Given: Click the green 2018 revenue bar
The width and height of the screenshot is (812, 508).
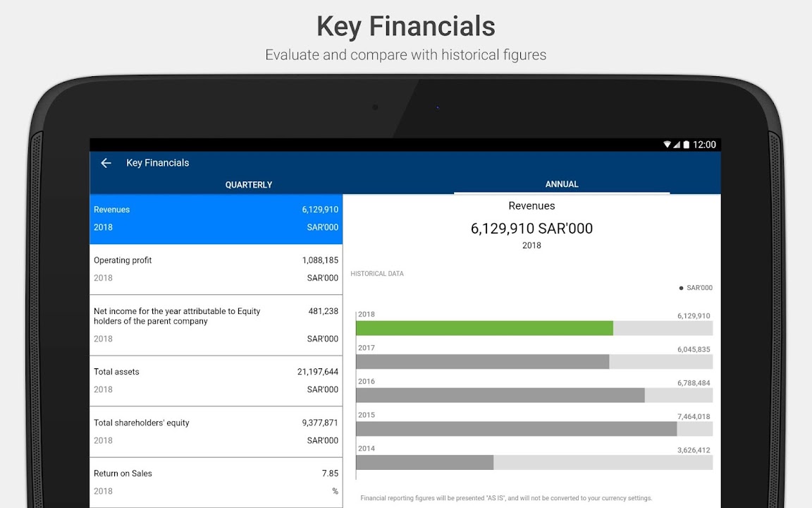Looking at the screenshot, I should coord(484,328).
